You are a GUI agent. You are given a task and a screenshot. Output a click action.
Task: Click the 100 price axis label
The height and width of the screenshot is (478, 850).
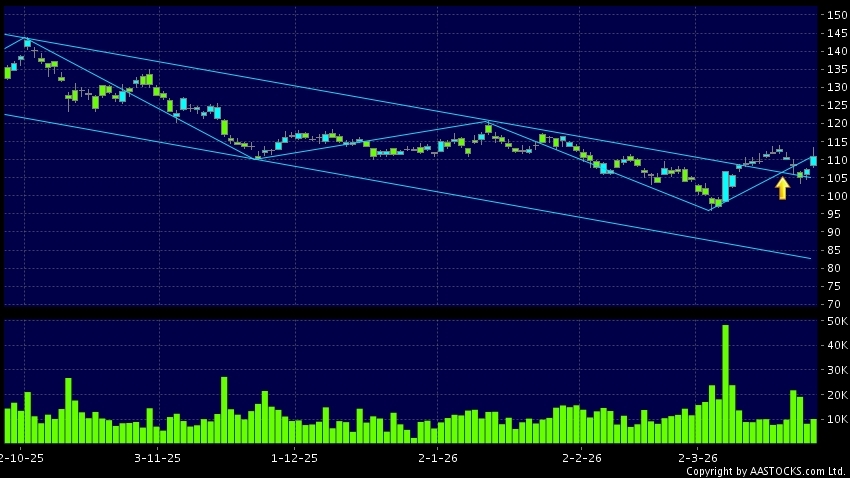[836, 196]
